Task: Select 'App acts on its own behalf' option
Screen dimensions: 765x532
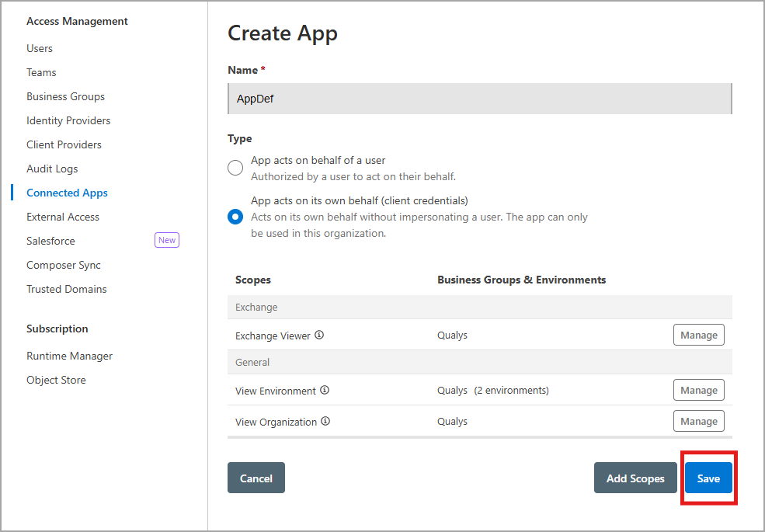Action: coord(235,217)
